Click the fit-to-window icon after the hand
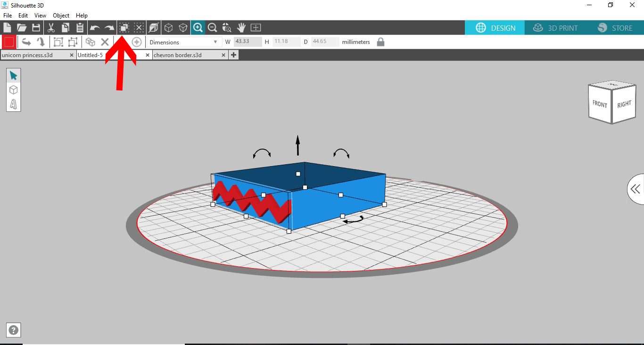This screenshot has width=644, height=345. click(256, 28)
